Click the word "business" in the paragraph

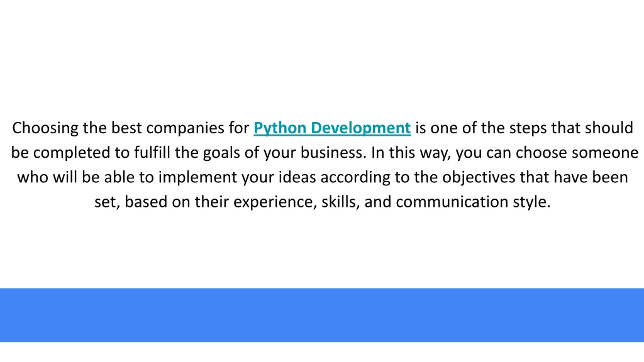332,152
